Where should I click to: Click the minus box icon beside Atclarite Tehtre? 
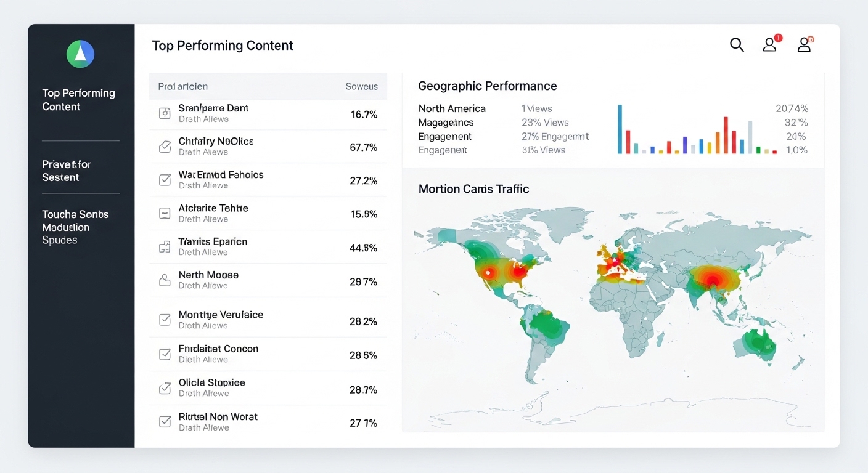[165, 214]
